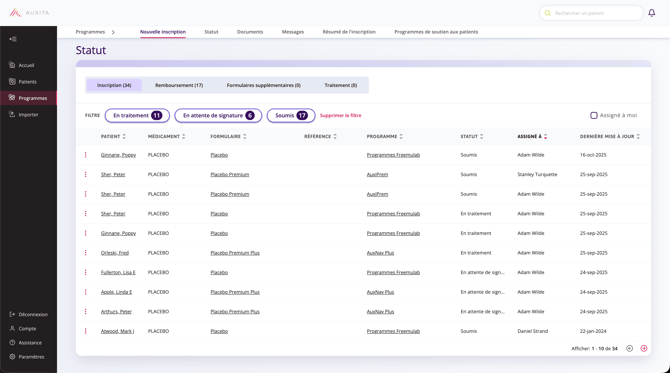
Task: Open row menu for Orleski, Fred
Action: (85, 253)
